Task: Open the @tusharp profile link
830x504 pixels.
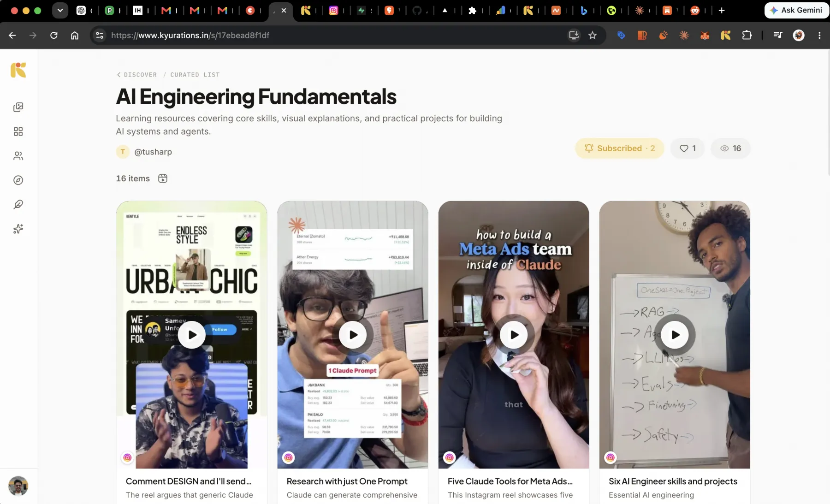Action: tap(153, 152)
